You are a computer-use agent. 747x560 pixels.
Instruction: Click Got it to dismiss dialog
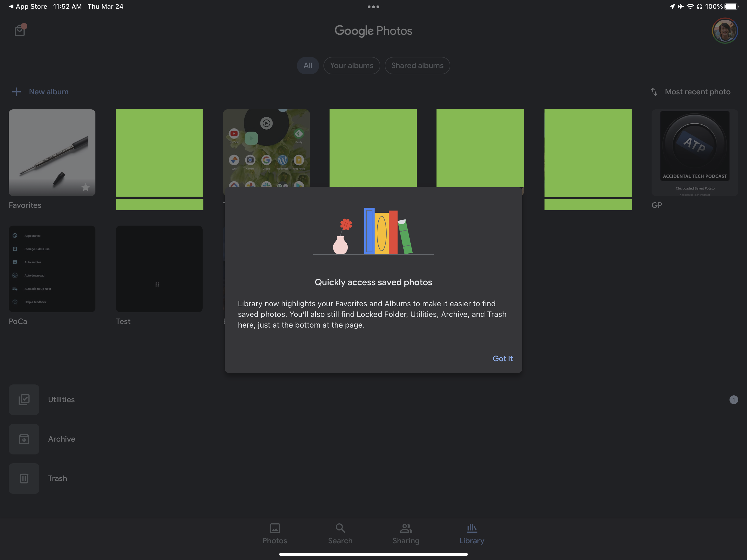[502, 358]
